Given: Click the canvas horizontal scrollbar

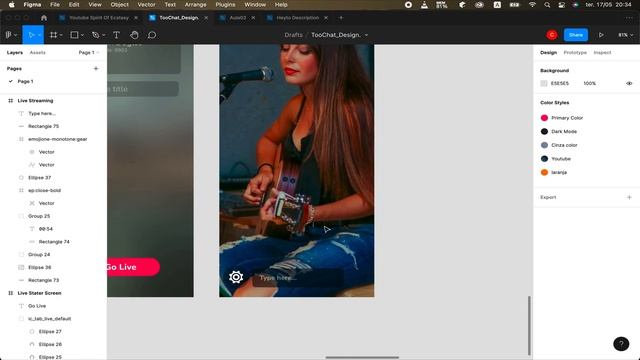Looking at the screenshot, I should coord(362,358).
